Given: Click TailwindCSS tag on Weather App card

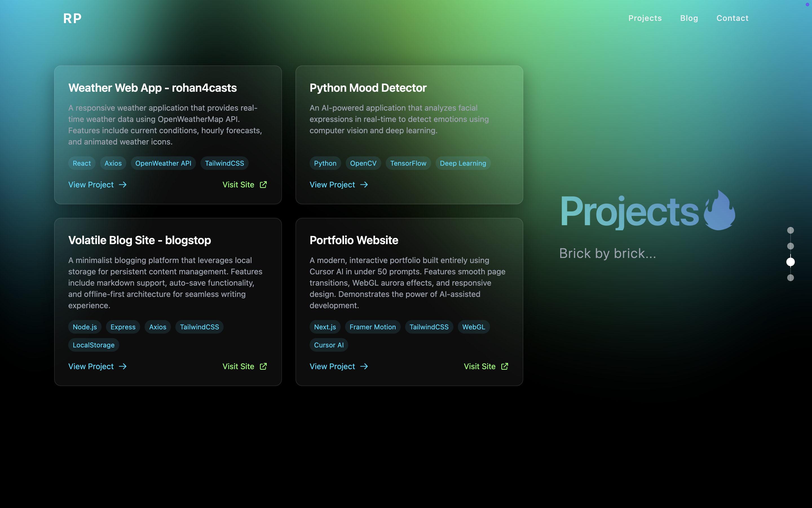Looking at the screenshot, I should (224, 163).
